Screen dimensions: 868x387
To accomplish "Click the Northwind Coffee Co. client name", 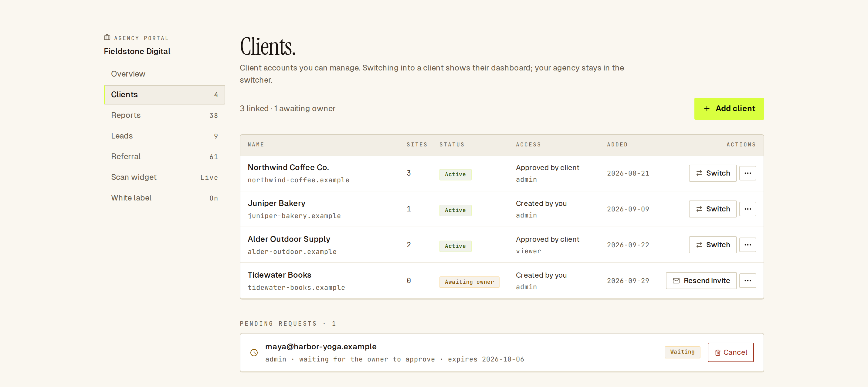I will (x=288, y=167).
